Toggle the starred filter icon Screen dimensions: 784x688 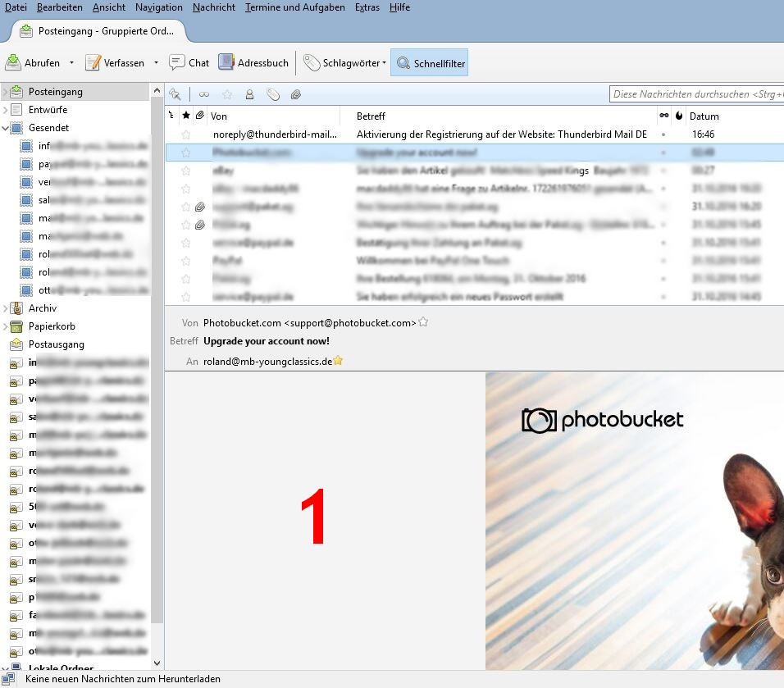point(227,94)
